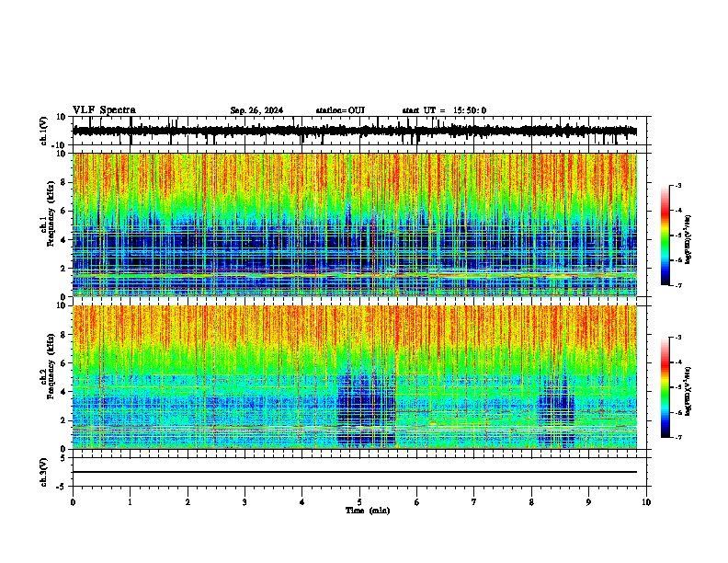Click the -7 label on ch.2 colorbar
The width and height of the screenshot is (728, 563).
tap(678, 437)
